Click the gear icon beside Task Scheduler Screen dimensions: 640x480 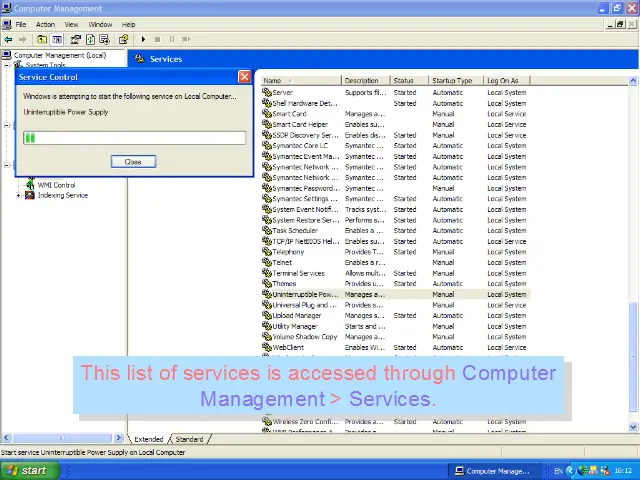267,230
